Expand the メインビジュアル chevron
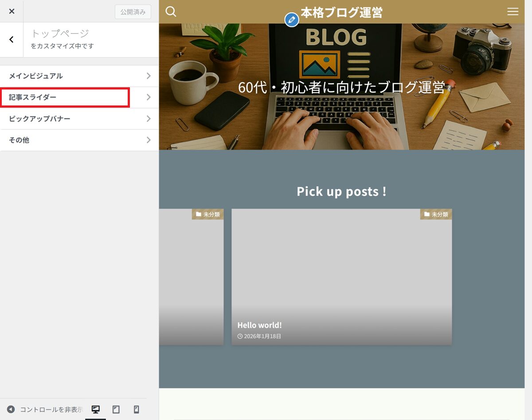Screen dimensions: 532x420 tap(149, 76)
